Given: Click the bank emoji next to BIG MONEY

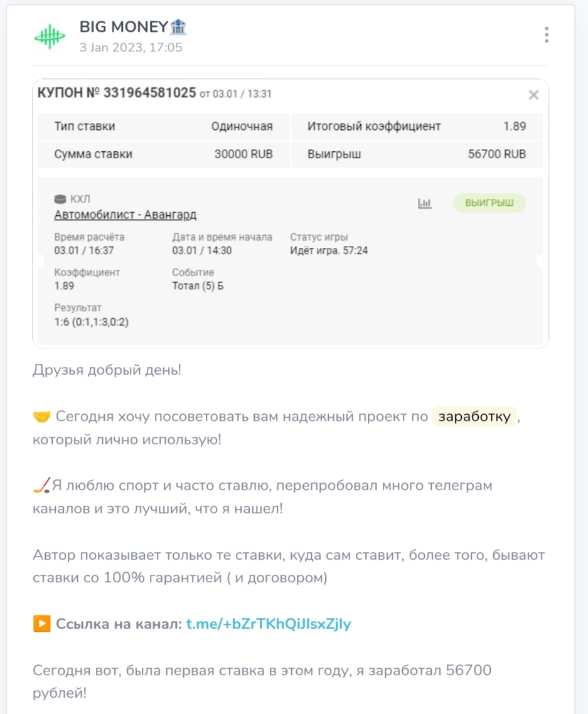Looking at the screenshot, I should point(179,27).
